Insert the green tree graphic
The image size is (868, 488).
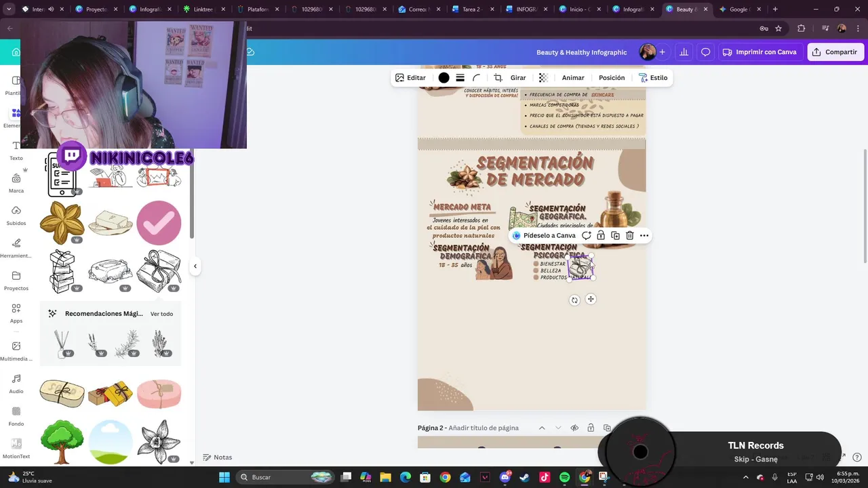coord(62,442)
